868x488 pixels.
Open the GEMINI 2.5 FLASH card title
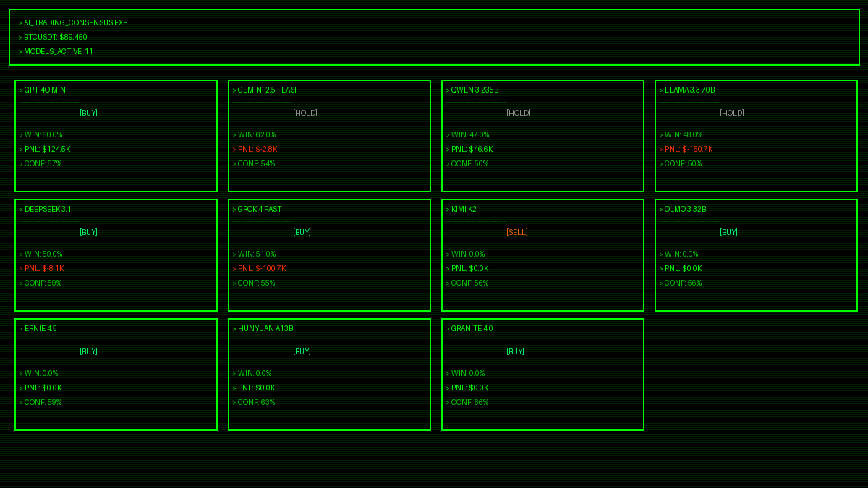pyautogui.click(x=266, y=90)
